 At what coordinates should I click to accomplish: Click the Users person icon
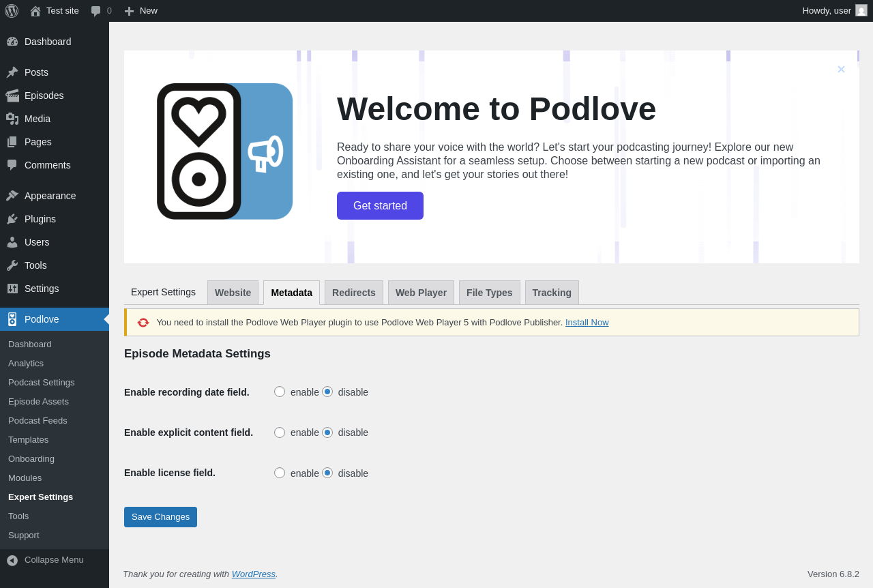[12, 242]
